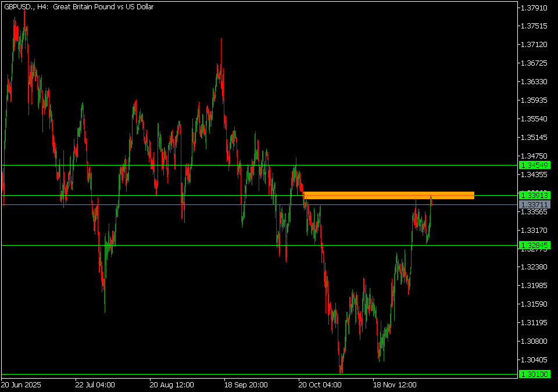Click the 20 Jun 2025 date label
Screen dimensions: 558x392
pos(22,384)
